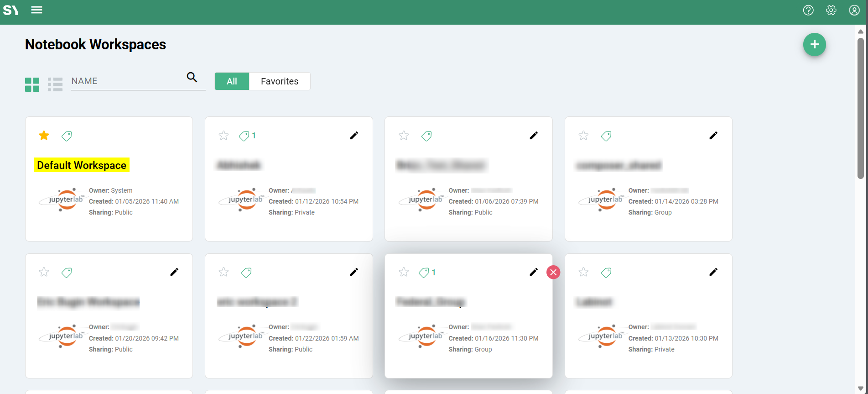Open the settings gear icon
Image resolution: width=868 pixels, height=394 pixels.
click(831, 10)
